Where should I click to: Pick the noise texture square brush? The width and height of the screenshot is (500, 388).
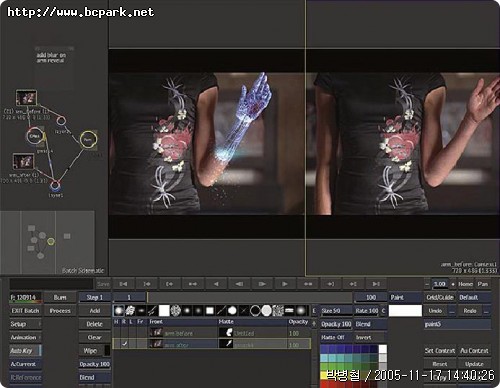tap(278, 311)
